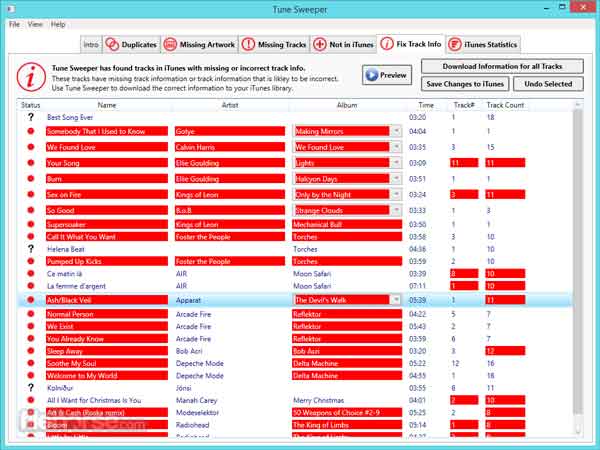Click question mark status for Helena Beat
This screenshot has width=600, height=450.
click(x=31, y=249)
